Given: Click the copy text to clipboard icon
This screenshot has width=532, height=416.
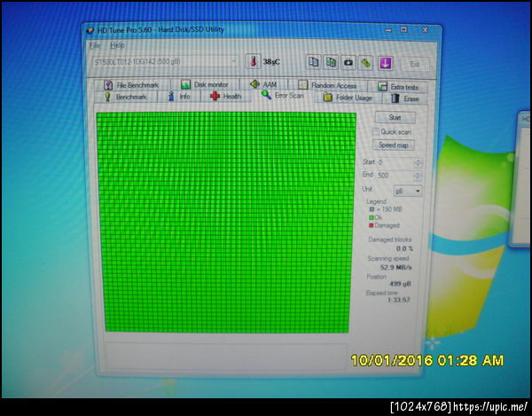Looking at the screenshot, I should tap(314, 62).
